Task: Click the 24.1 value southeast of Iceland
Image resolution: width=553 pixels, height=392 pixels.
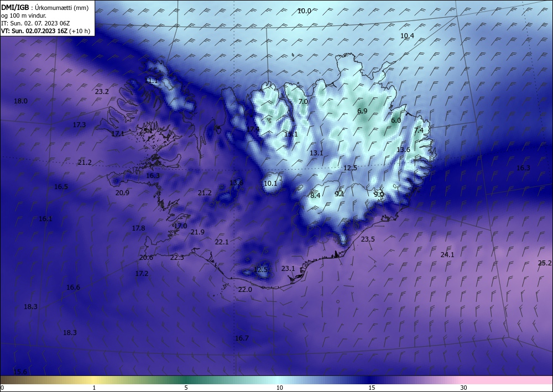Action: (x=447, y=254)
